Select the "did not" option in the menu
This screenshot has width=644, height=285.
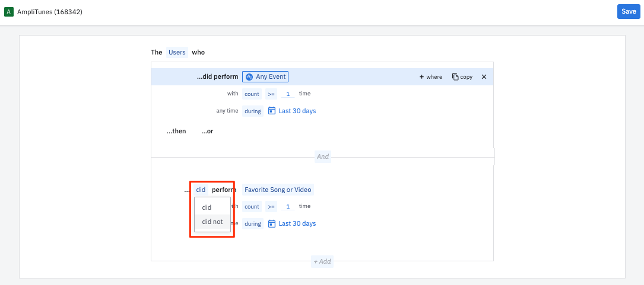coord(212,222)
